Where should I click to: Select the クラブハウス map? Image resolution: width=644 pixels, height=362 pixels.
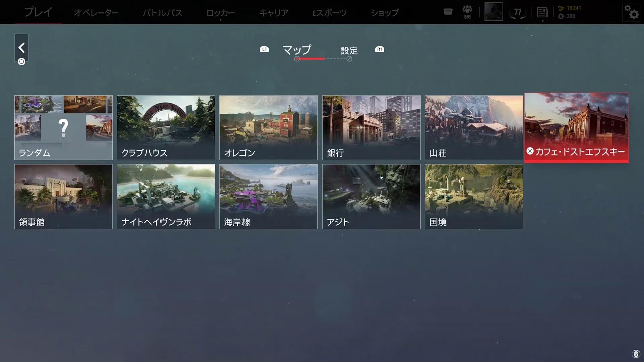pyautogui.click(x=166, y=128)
